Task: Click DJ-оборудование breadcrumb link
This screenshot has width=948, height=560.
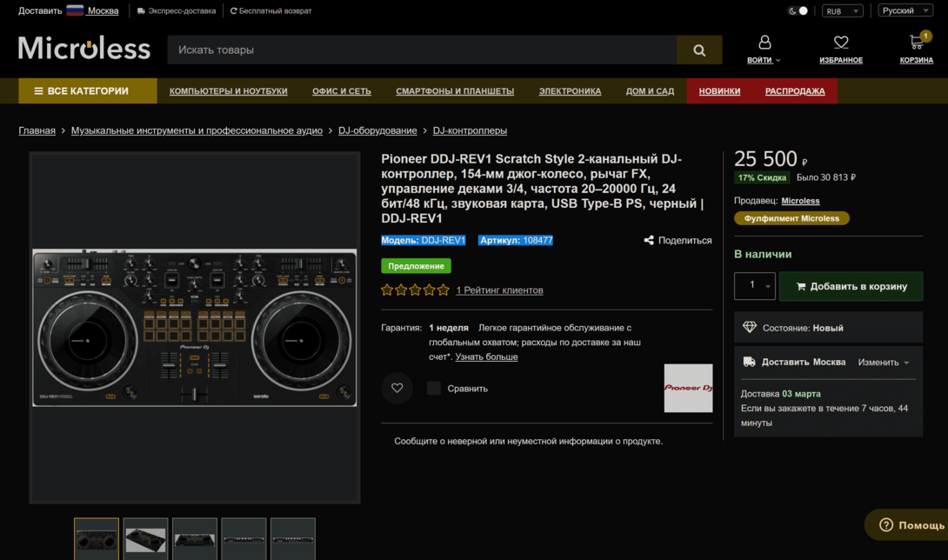Action: [x=377, y=130]
